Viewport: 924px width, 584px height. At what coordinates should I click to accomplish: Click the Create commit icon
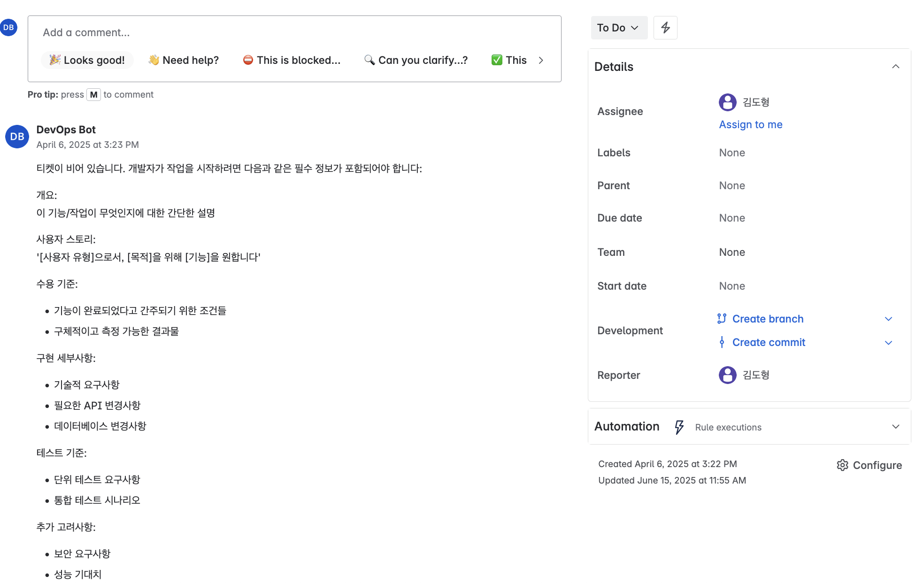click(722, 342)
